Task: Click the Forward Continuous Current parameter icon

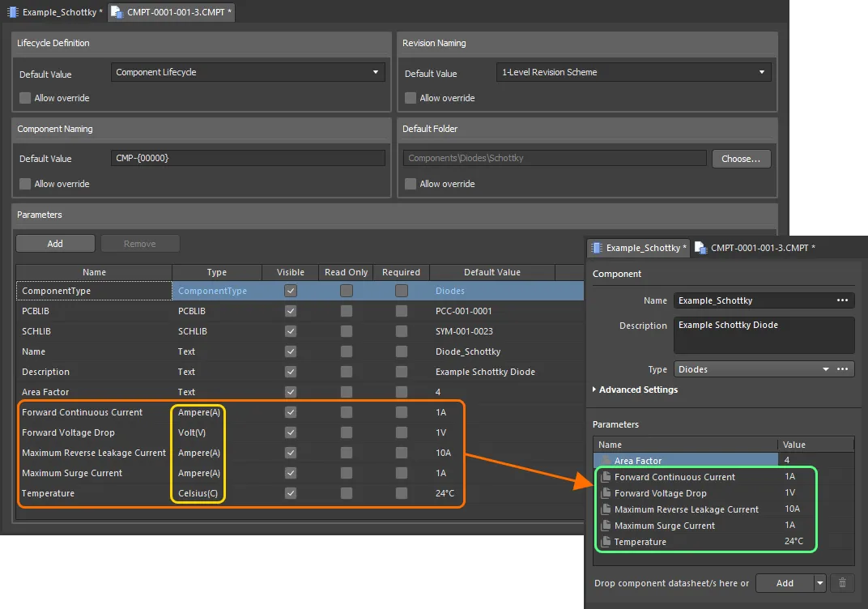Action: [x=605, y=477]
